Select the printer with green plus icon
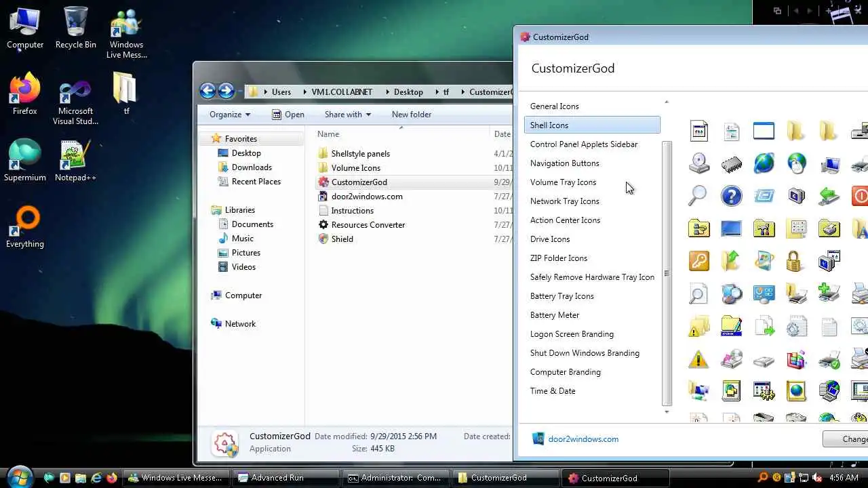This screenshot has height=488, width=868. (829, 293)
